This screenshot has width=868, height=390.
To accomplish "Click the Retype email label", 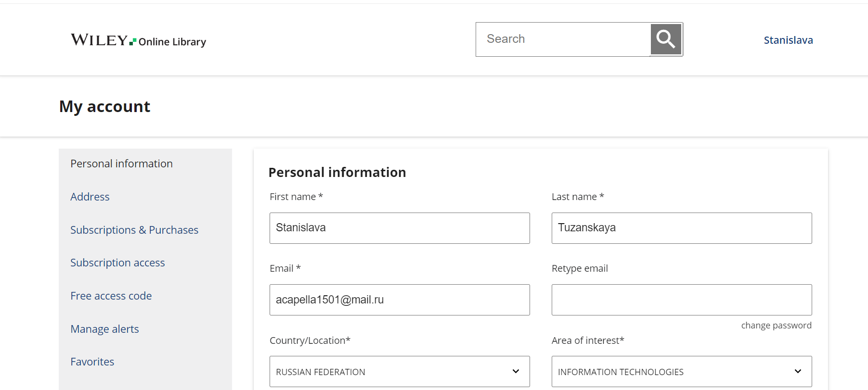I will pos(580,268).
